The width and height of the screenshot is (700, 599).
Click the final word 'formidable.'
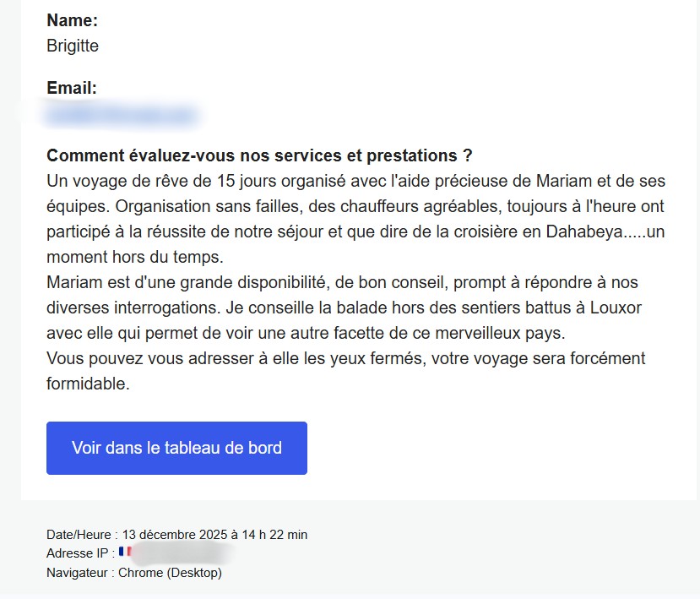coord(89,384)
